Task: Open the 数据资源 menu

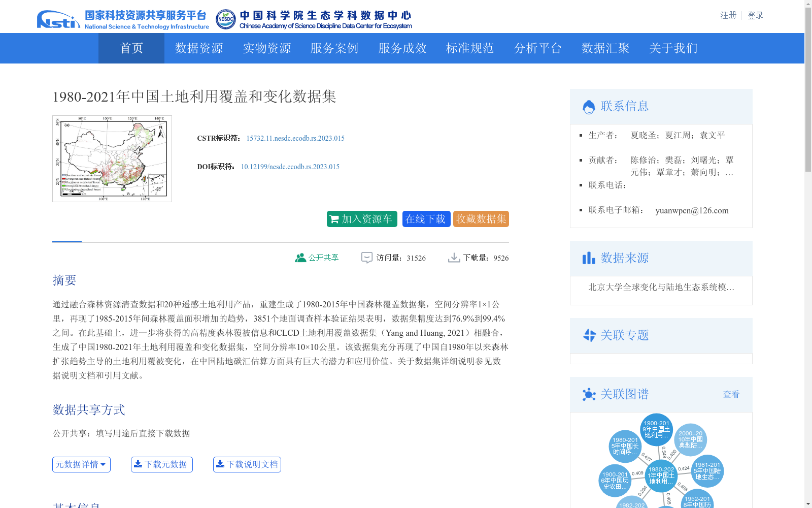Action: coord(199,48)
